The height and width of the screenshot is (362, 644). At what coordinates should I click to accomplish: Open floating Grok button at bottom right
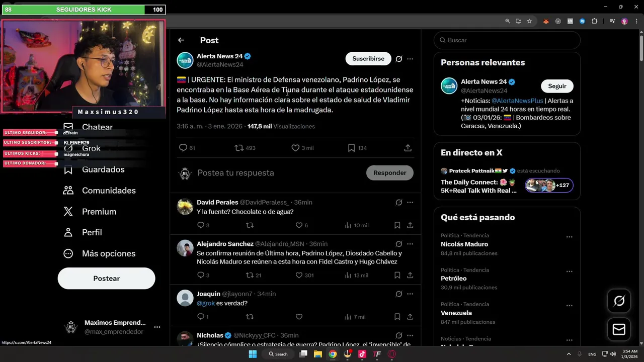coord(619,301)
